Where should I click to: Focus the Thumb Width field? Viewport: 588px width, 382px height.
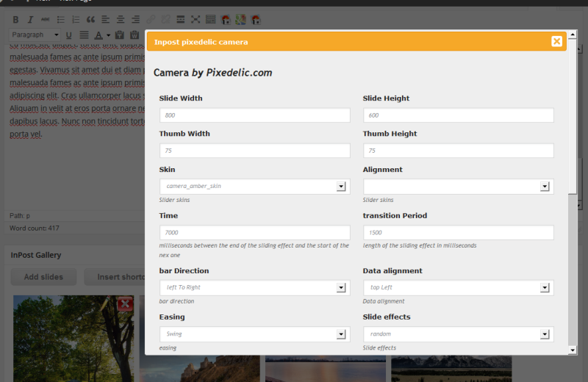coord(254,151)
